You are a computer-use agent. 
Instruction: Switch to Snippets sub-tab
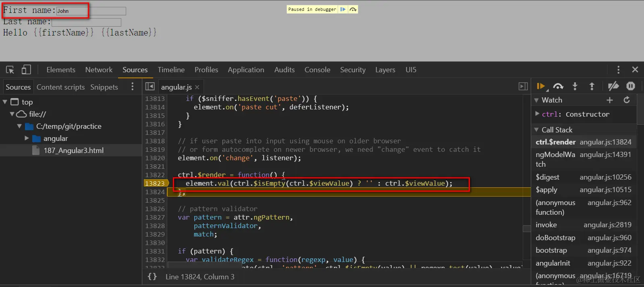pos(104,87)
